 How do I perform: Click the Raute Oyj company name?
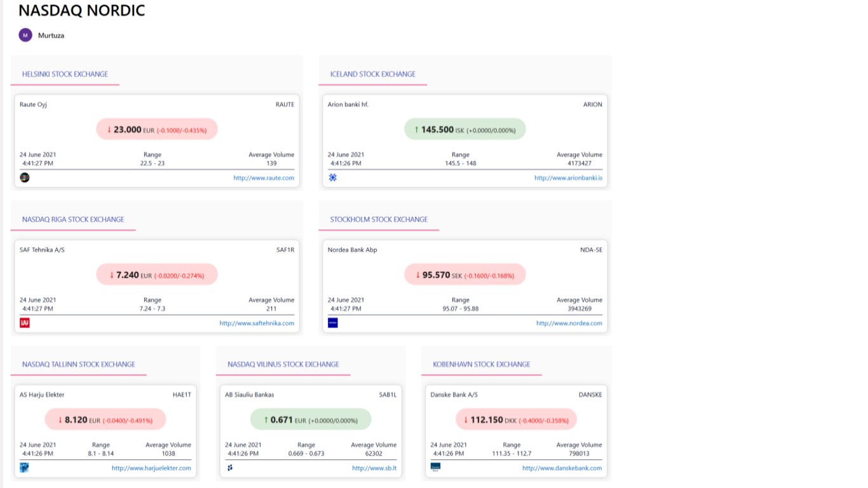[33, 104]
